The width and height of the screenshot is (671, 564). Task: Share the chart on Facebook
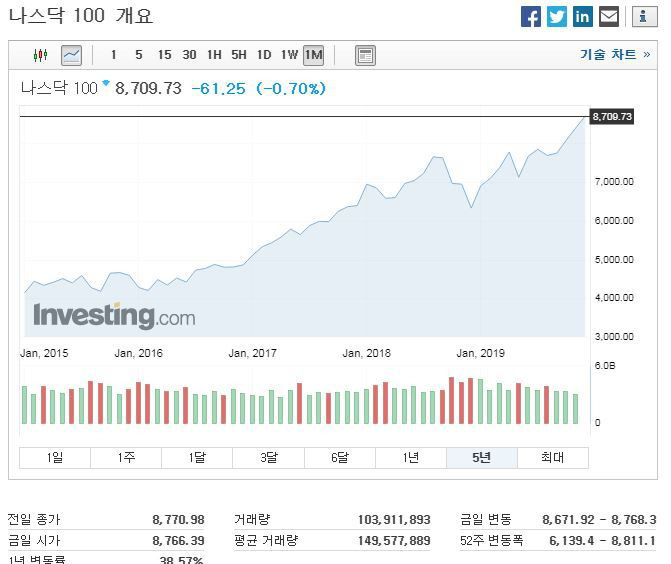(x=531, y=17)
